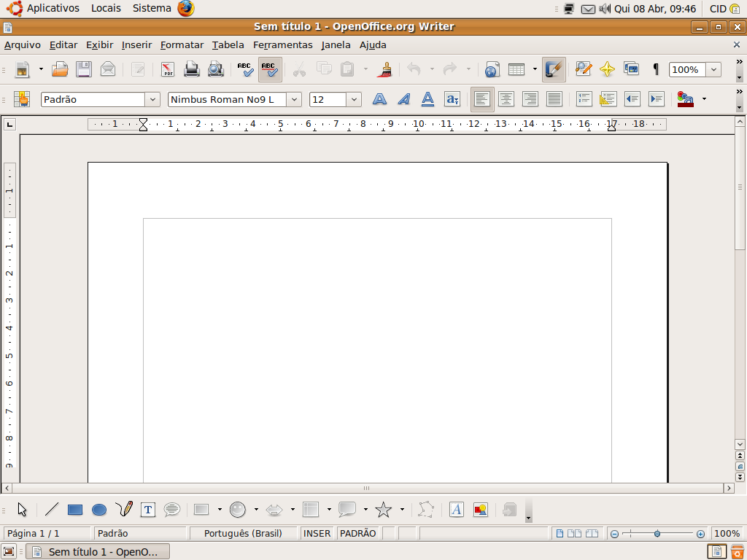Open the Inserir menu

(x=136, y=44)
